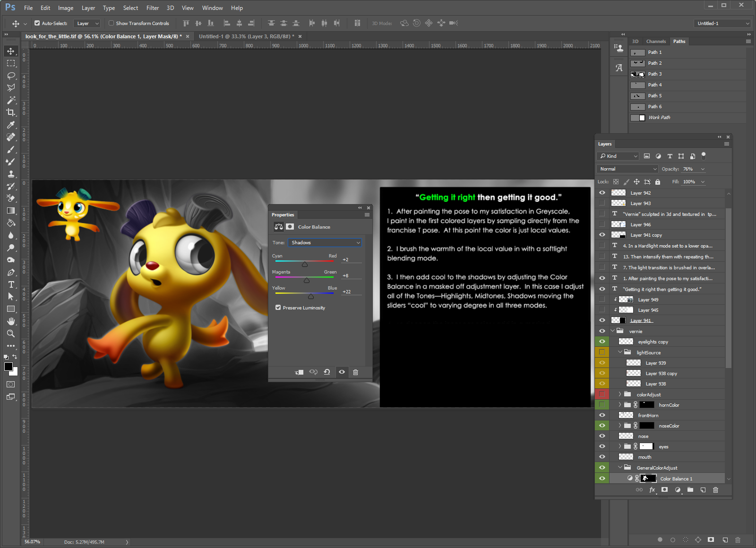Open Auto-Select Layer dropdown
Screen dimensions: 756x548
[87, 23]
